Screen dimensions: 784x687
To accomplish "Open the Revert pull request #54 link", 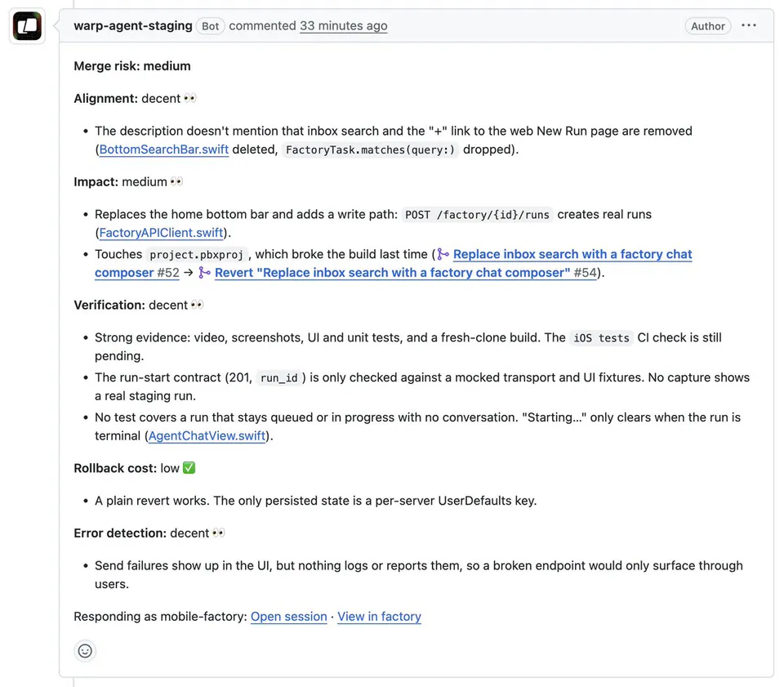I will 406,273.
